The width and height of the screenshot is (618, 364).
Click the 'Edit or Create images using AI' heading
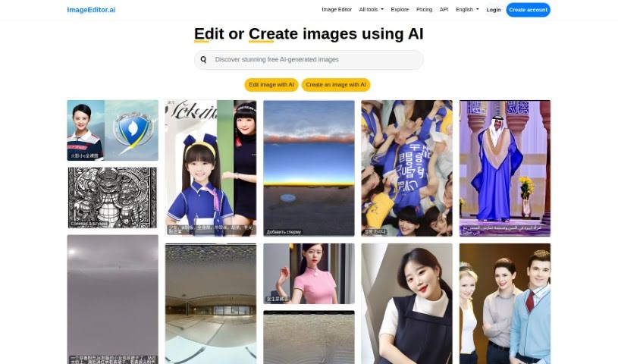pos(309,34)
